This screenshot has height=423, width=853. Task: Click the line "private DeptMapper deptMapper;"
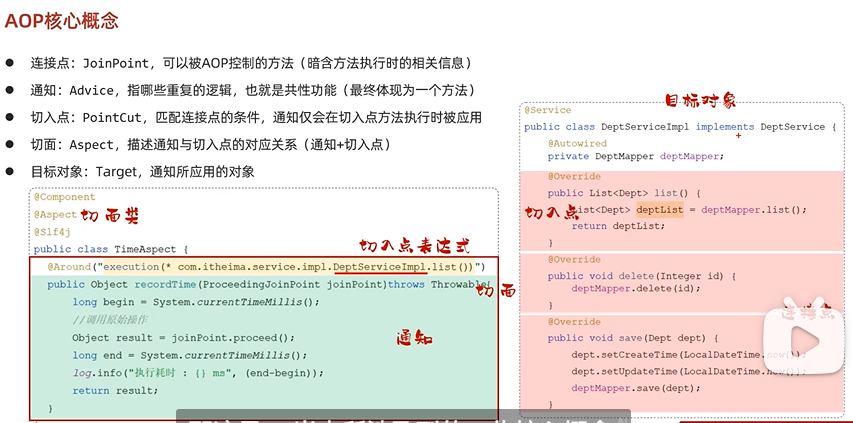tap(636, 156)
